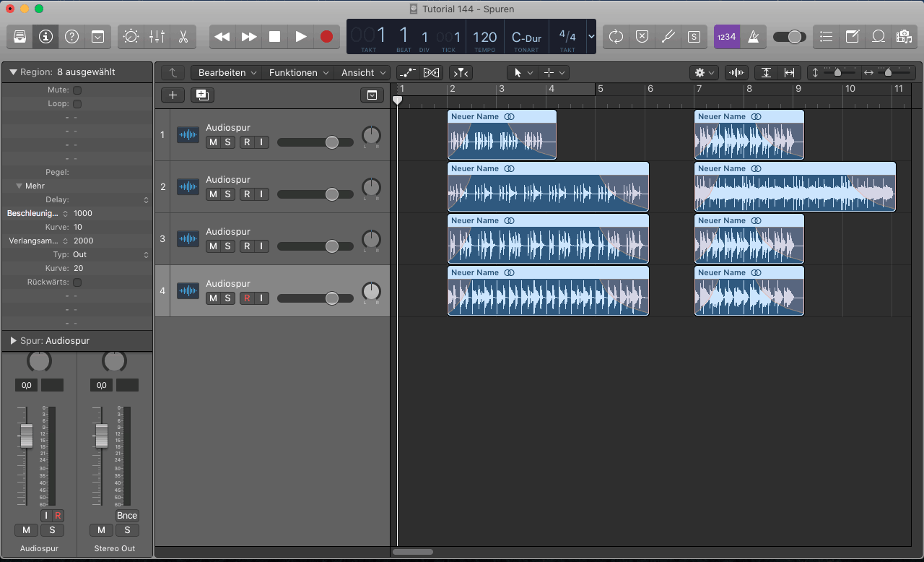Tick the Rückwärts checkbox
The image size is (924, 562).
(x=77, y=282)
